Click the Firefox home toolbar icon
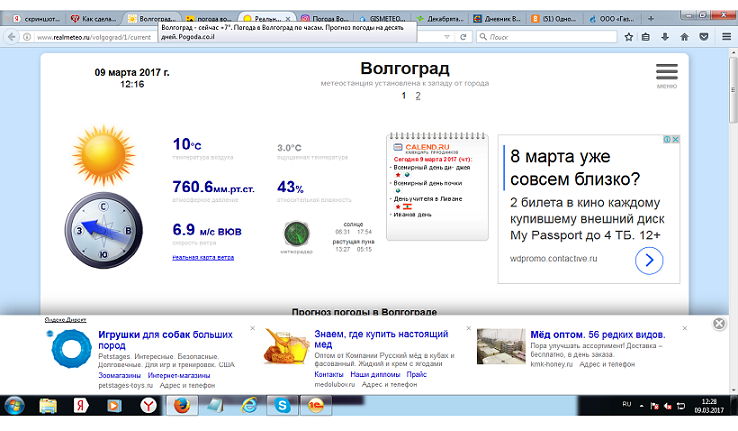 point(684,36)
